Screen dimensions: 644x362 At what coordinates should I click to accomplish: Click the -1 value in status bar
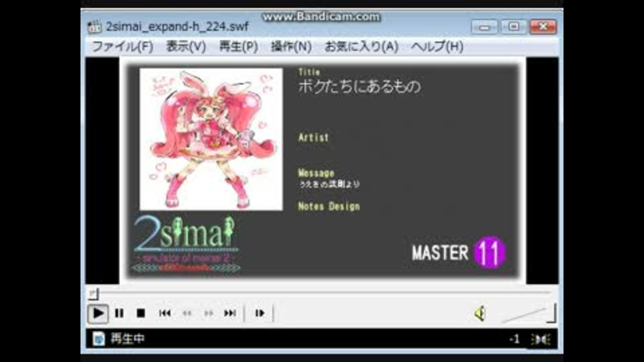pos(515,339)
